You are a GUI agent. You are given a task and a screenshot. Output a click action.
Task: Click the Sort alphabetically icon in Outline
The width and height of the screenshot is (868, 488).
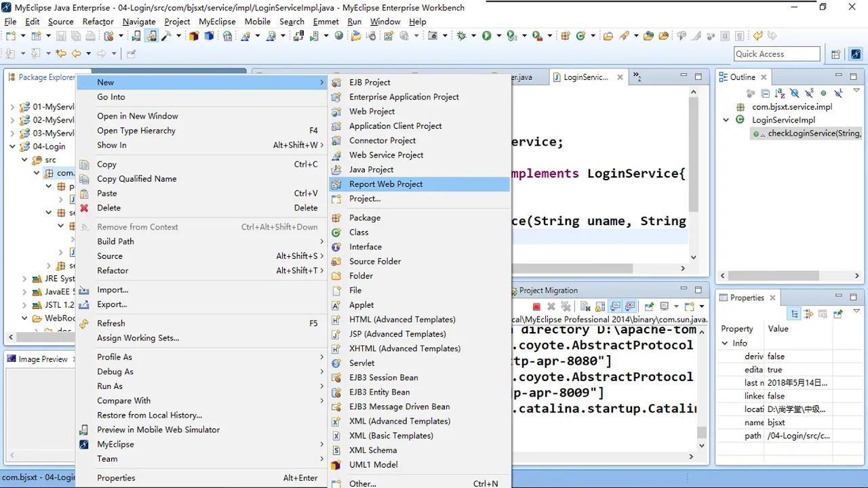tap(779, 93)
